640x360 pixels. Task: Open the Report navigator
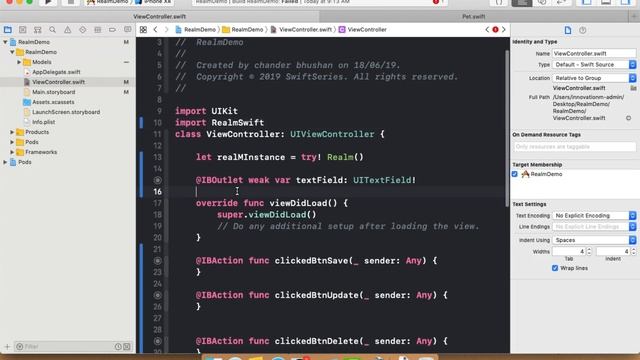[x=127, y=30]
